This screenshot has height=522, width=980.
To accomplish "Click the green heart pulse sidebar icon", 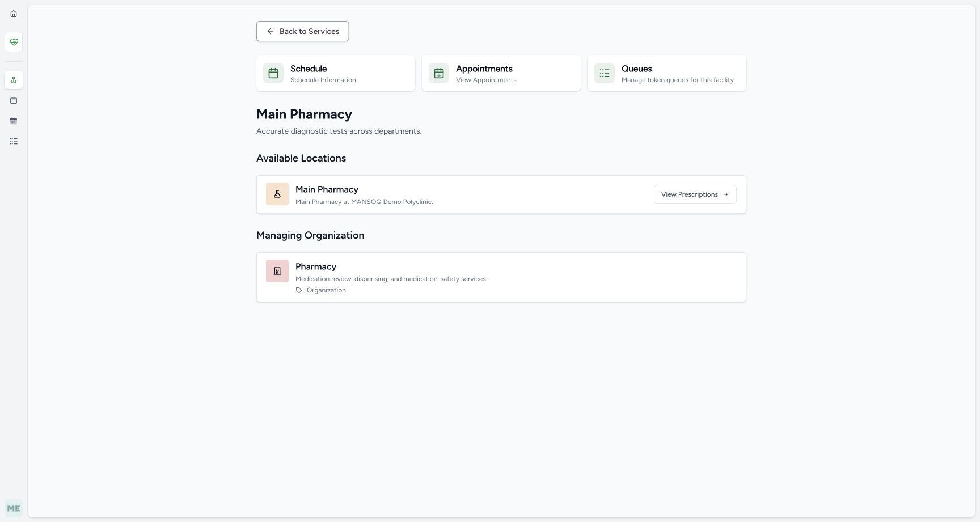I will (14, 42).
